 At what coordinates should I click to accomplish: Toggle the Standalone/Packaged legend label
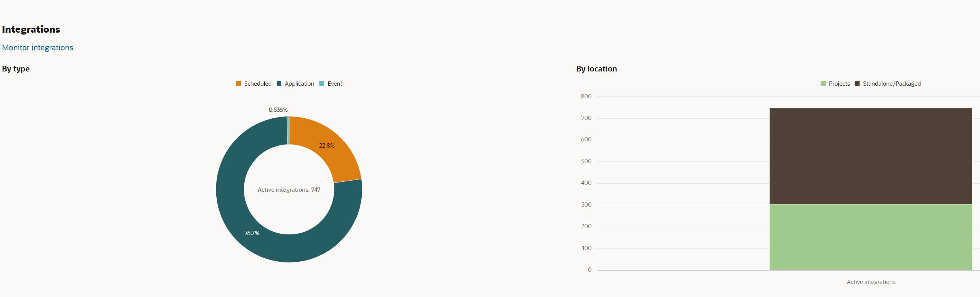coord(892,84)
